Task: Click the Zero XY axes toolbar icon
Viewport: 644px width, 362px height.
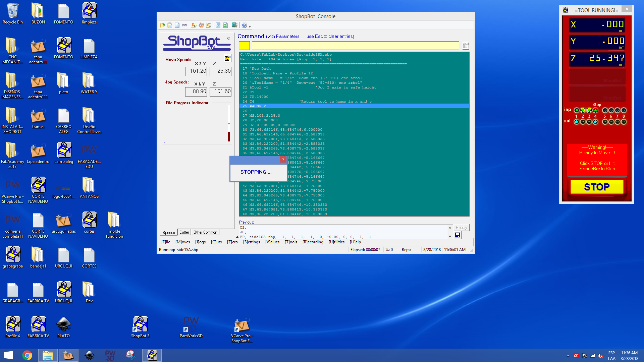Action: [201, 25]
